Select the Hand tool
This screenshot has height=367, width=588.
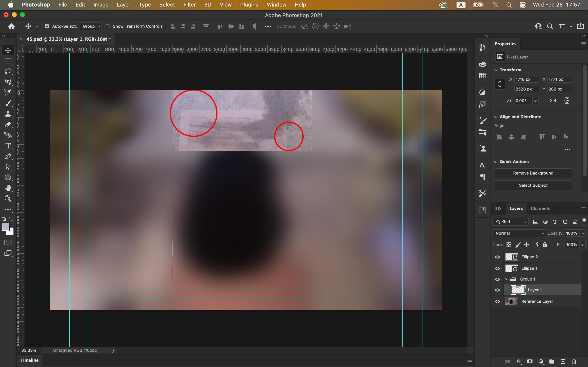pos(8,188)
